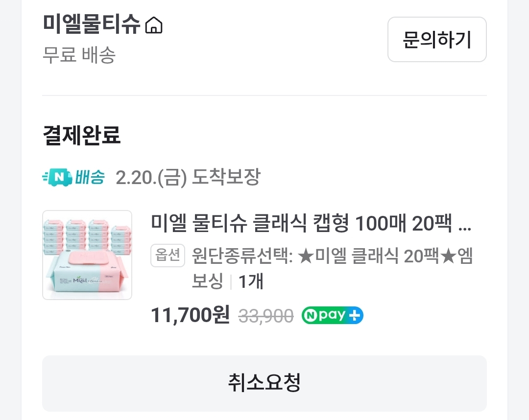
Task: Tap the N delivery truck icon
Action: click(x=58, y=177)
